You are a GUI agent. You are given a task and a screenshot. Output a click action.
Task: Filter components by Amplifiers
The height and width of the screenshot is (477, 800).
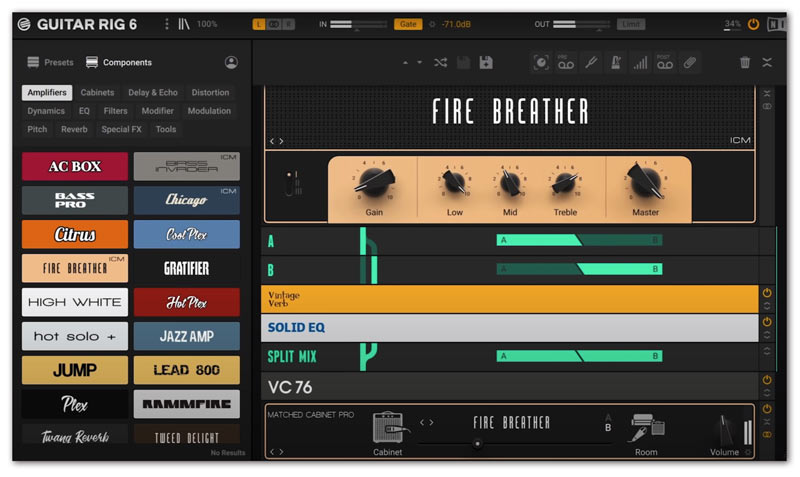tap(47, 92)
